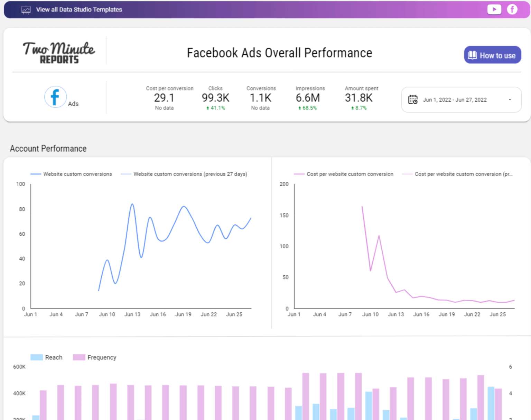Click the pink Cost per conversion line legend swatch
The width and height of the screenshot is (531, 420).
click(299, 174)
